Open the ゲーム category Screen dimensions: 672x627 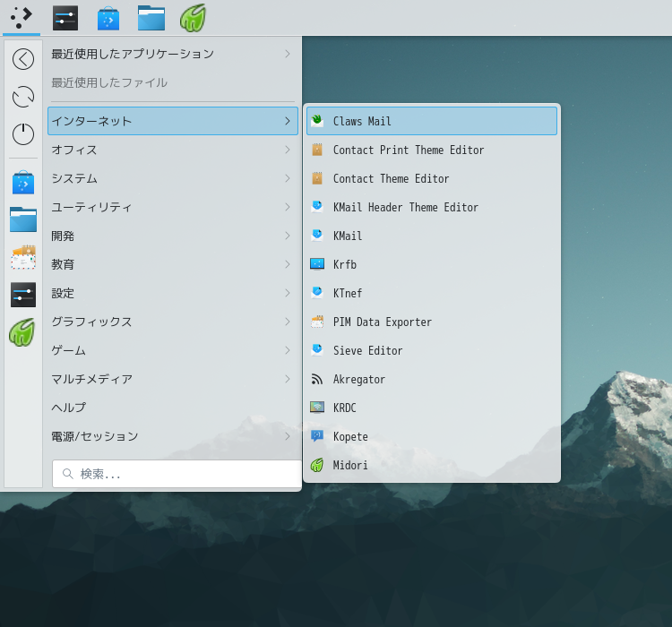click(x=173, y=350)
